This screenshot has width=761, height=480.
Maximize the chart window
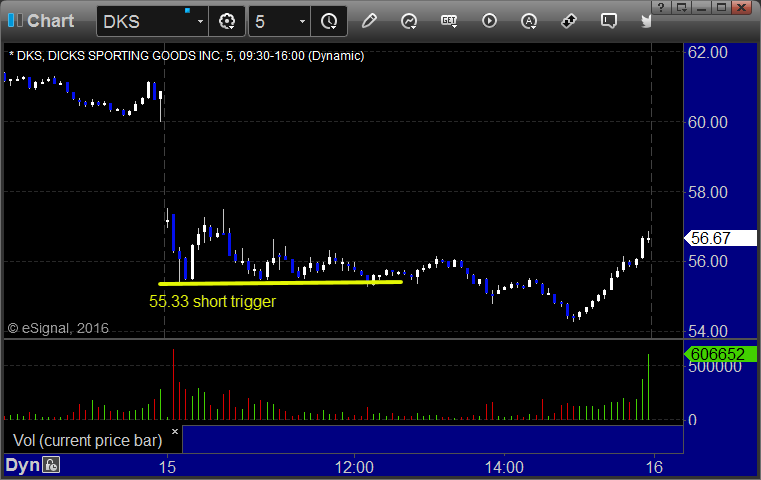click(722, 7)
